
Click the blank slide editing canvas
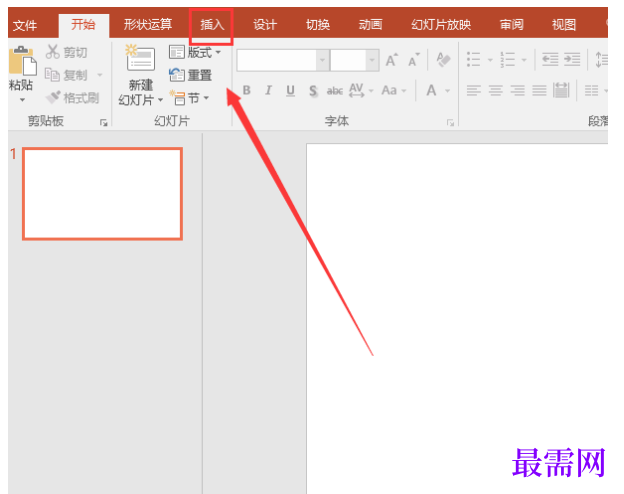[x=457, y=318]
